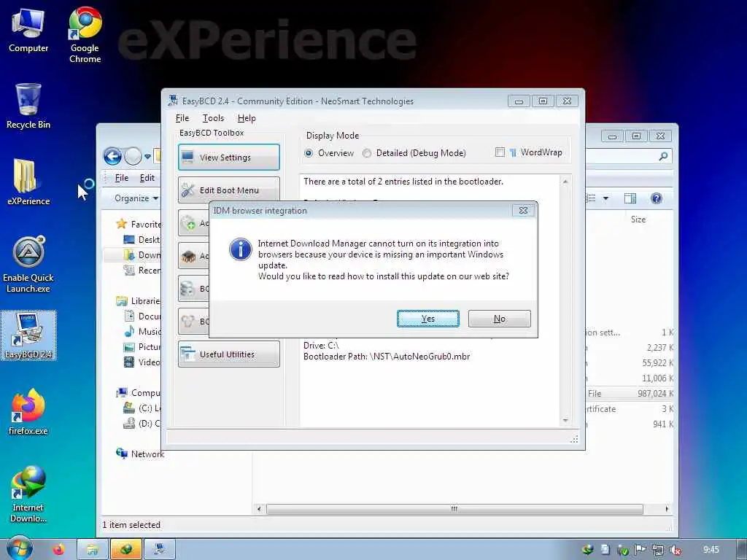
Task: Select Detailed (Debug Mode) radio button
Action: pos(414,153)
